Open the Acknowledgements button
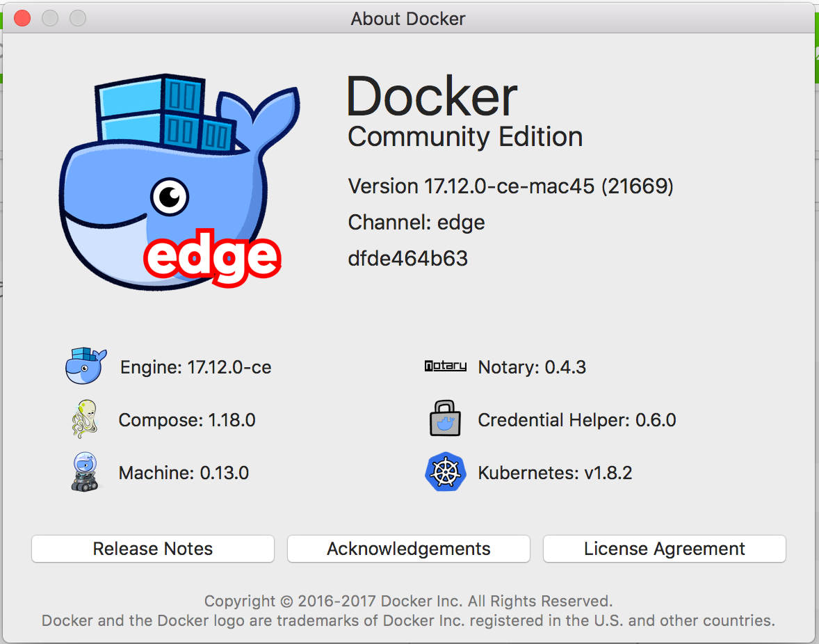The height and width of the screenshot is (644, 819). click(x=409, y=549)
